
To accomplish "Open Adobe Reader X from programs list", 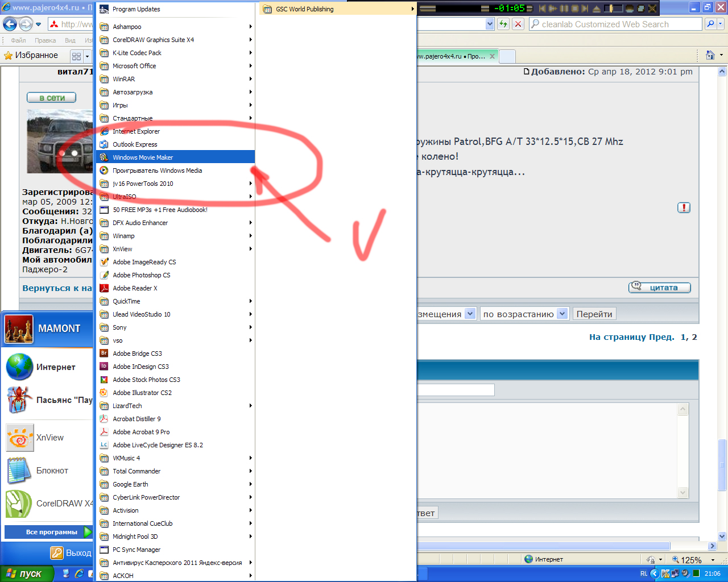I will pyautogui.click(x=176, y=288).
